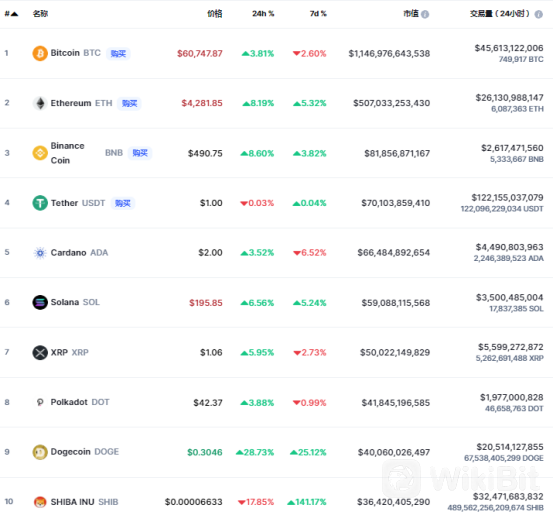Viewport: 554px width, 515px height.
Task: Sort by the 24h % column header
Action: (263, 14)
